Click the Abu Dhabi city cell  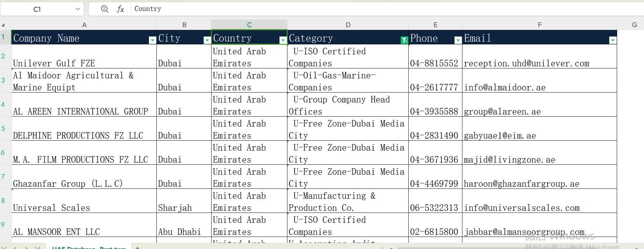tap(184, 225)
